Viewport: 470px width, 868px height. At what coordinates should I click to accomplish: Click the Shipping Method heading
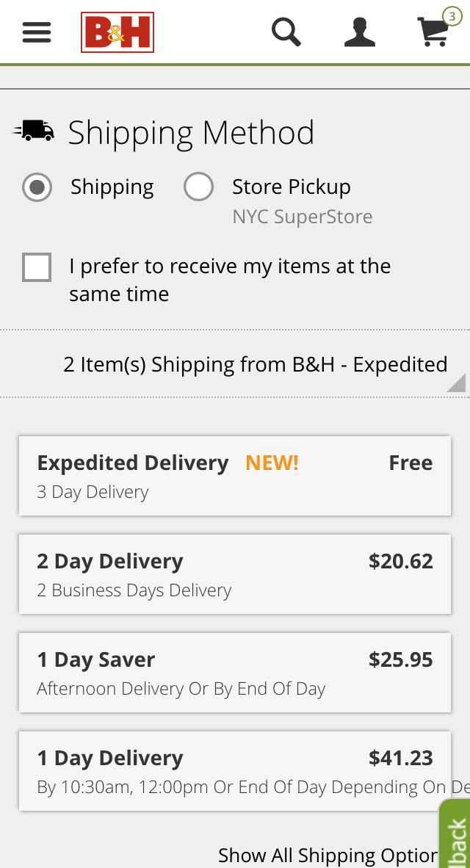(x=191, y=133)
